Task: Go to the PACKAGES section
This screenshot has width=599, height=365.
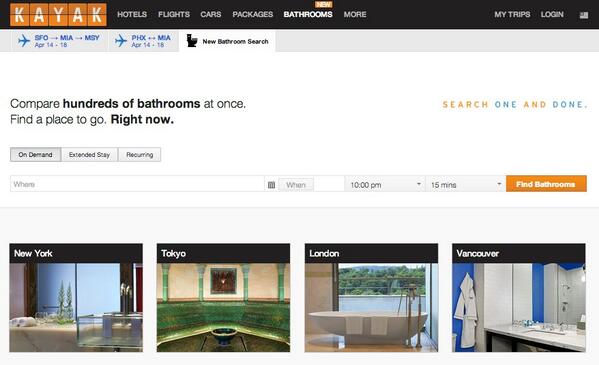Action: tap(253, 15)
